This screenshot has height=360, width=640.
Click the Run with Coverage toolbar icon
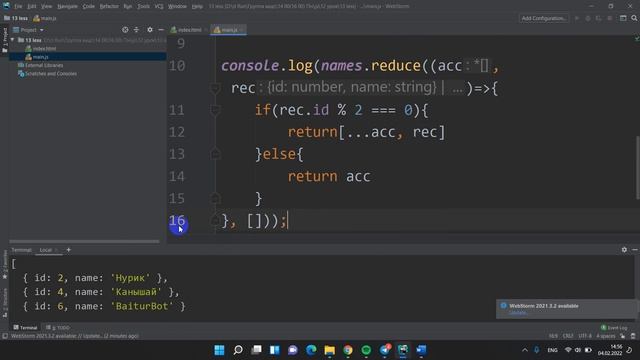click(x=598, y=18)
